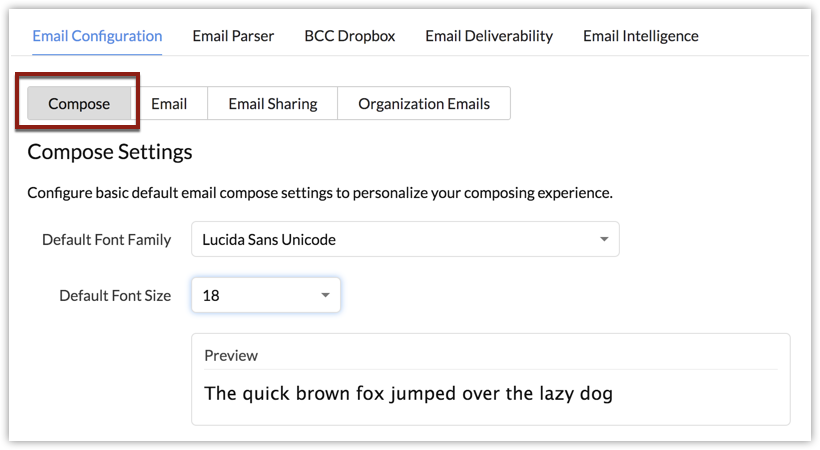Image resolution: width=820 pixels, height=450 pixels.
Task: Click the Preview panel heading
Action: pyautogui.click(x=231, y=356)
